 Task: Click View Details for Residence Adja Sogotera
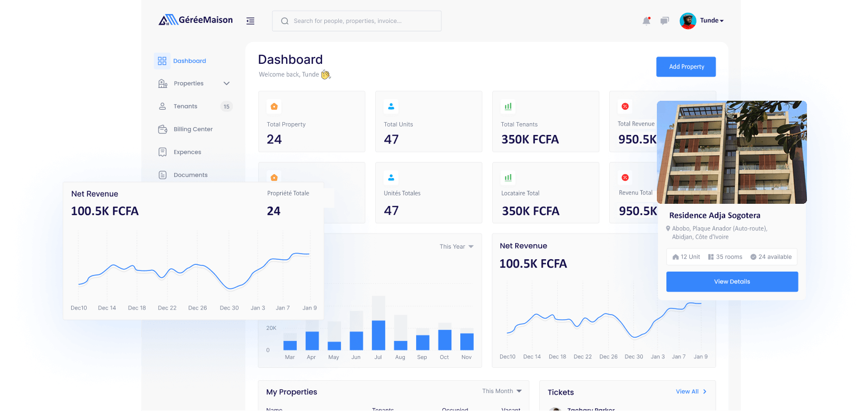point(732,282)
